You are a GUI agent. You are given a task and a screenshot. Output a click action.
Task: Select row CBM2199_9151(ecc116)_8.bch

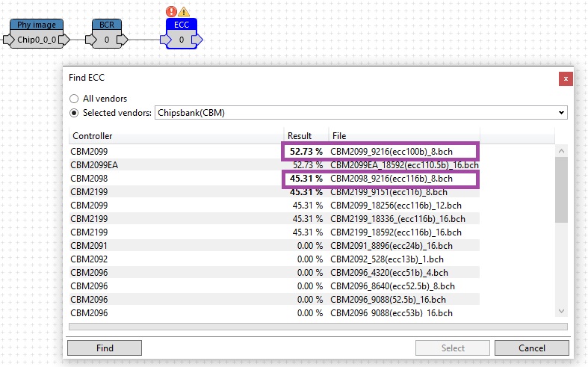274,192
